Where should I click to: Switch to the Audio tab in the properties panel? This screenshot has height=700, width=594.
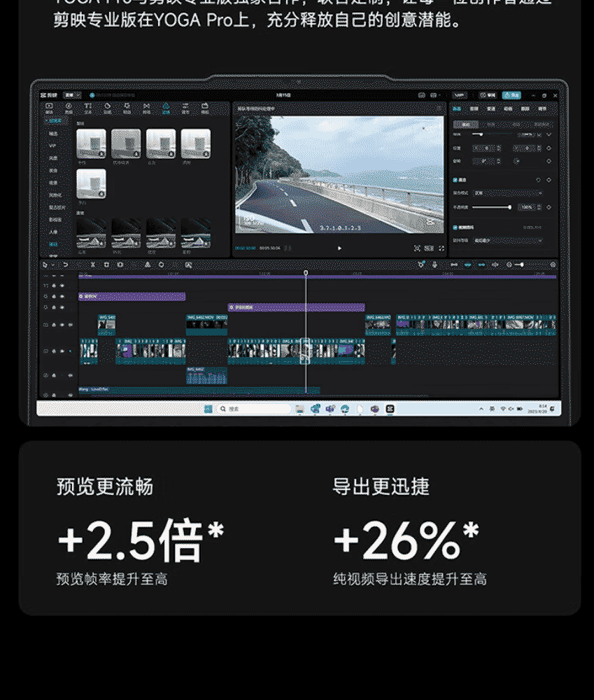point(474,108)
